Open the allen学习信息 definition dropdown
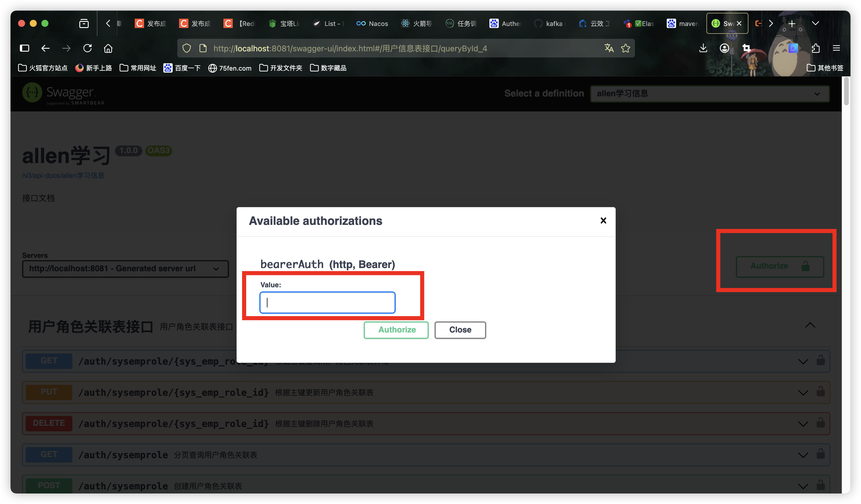Image resolution: width=861 pixels, height=504 pixels. 710,93
